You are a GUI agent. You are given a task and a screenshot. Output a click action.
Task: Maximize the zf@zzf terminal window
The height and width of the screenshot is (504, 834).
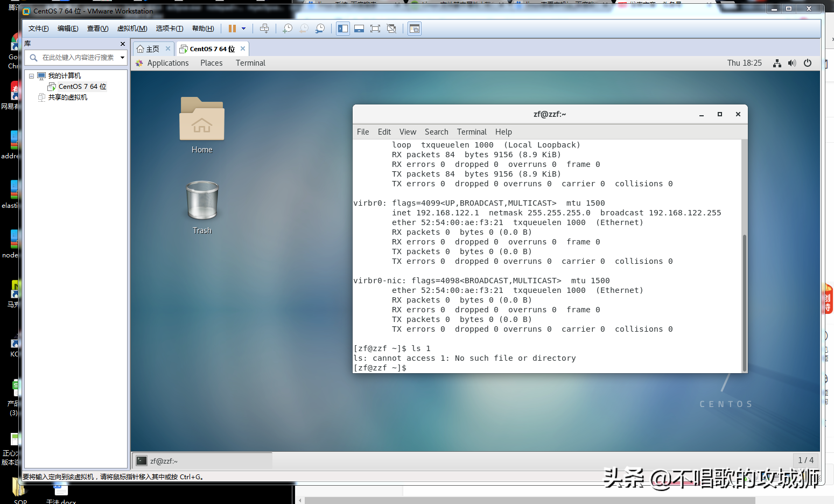(720, 114)
